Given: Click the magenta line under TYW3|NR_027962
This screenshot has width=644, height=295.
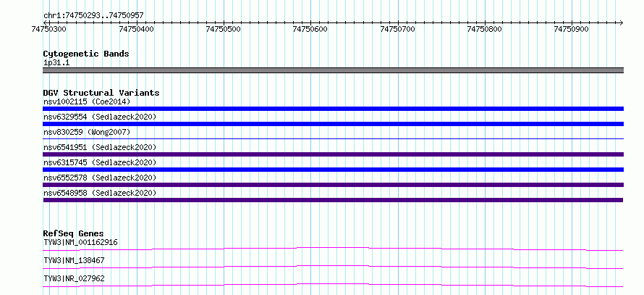Looking at the screenshot, I should [x=333, y=285].
